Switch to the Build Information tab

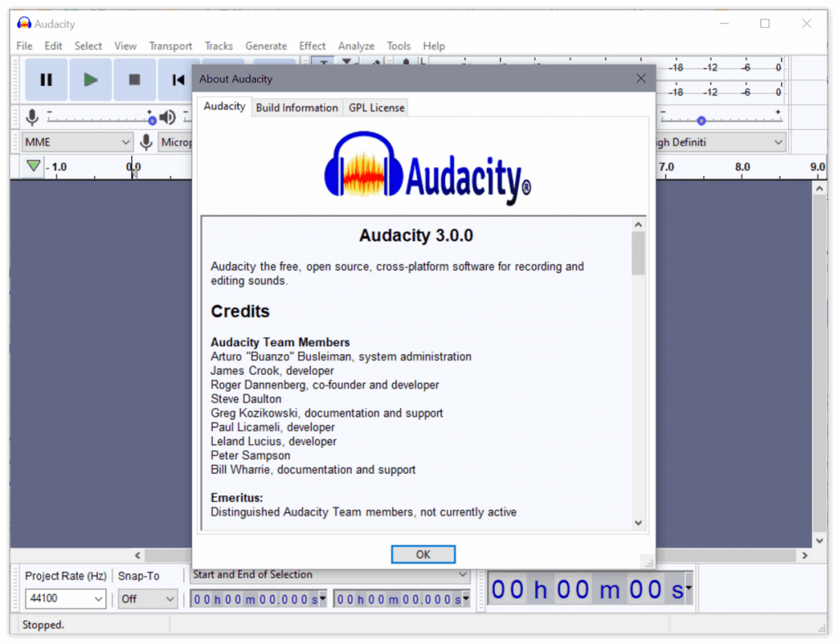[296, 107]
